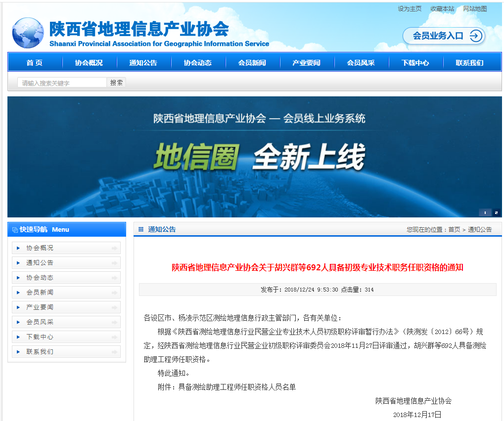Click the text 特此通知。
Viewport: 504px width, 421px height.
click(174, 373)
